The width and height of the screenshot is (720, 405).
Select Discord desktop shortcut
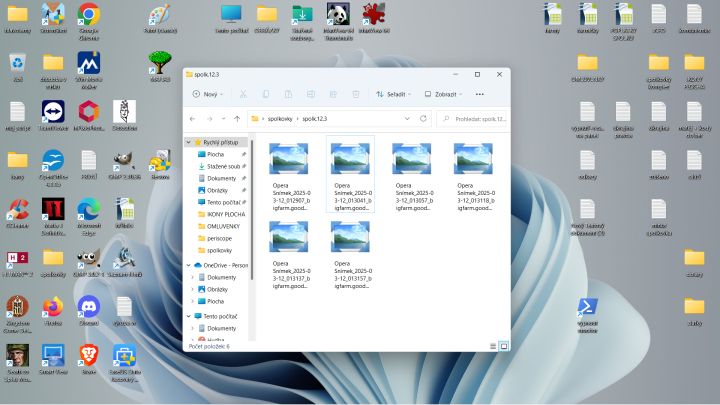(89, 311)
